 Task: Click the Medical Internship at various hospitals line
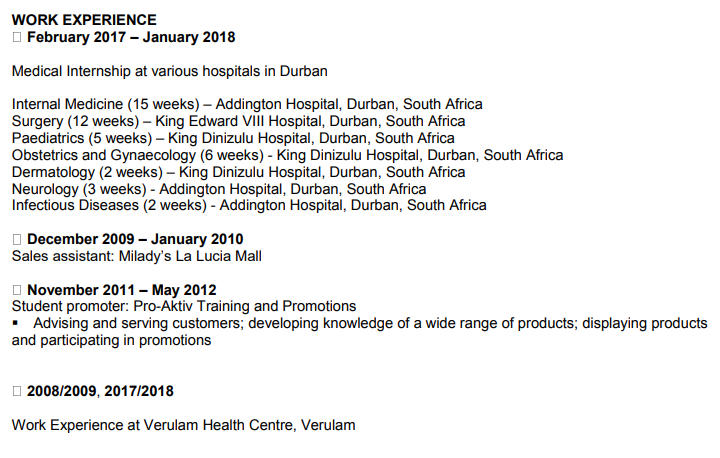(x=169, y=71)
